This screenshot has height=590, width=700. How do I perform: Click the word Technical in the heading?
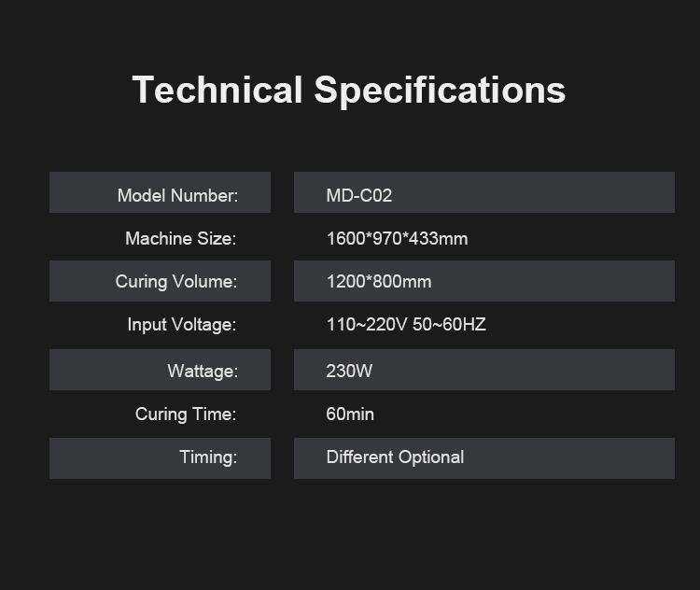click(217, 91)
